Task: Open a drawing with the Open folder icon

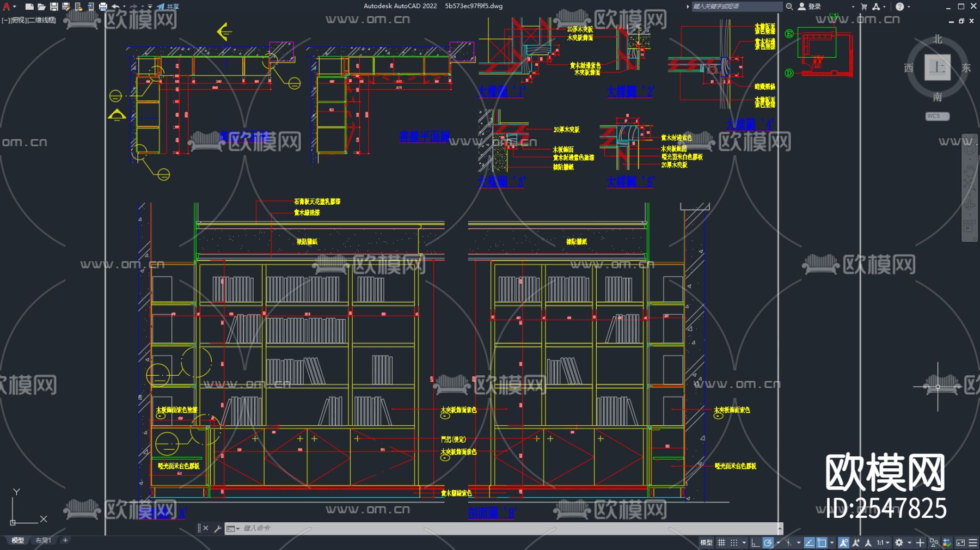Action: [x=41, y=7]
